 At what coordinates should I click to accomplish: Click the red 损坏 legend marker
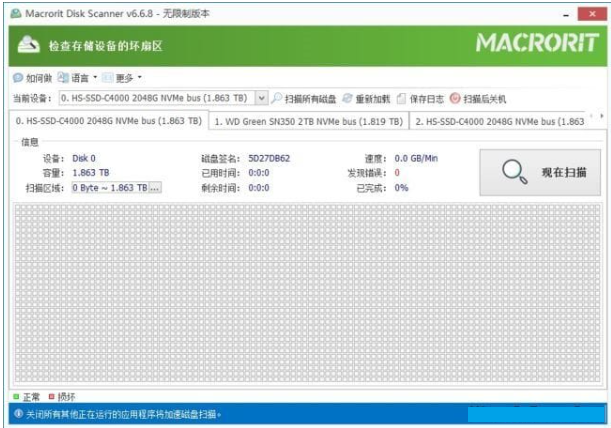(x=51, y=397)
